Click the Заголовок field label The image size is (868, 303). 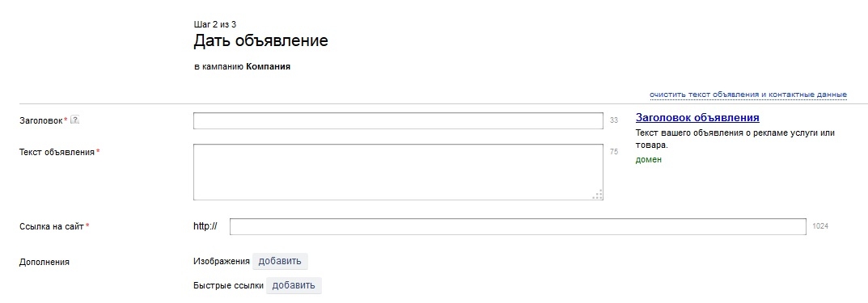point(41,120)
